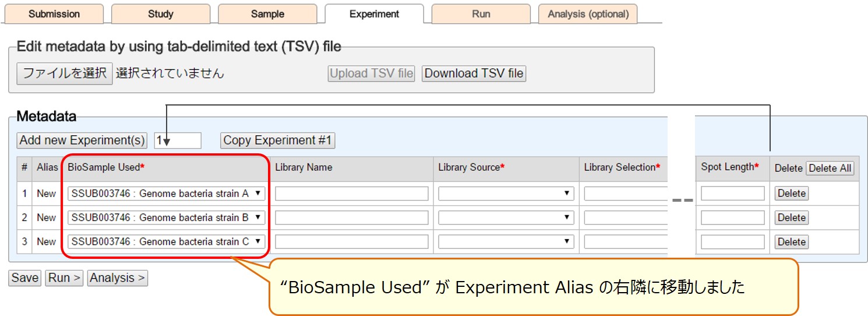This screenshot has height=316, width=868.
Task: Click the experiment count number field
Action: [178, 141]
